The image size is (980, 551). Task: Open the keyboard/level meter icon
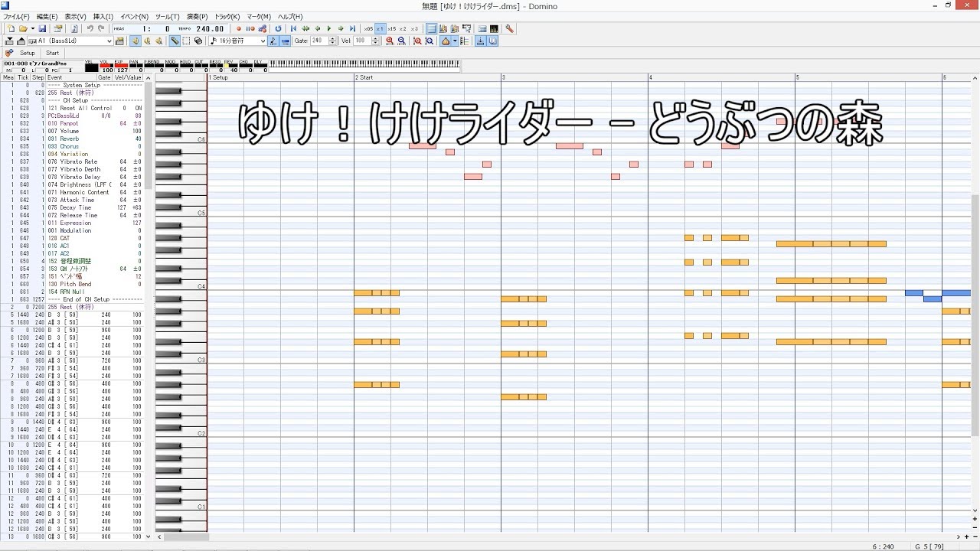494,28
